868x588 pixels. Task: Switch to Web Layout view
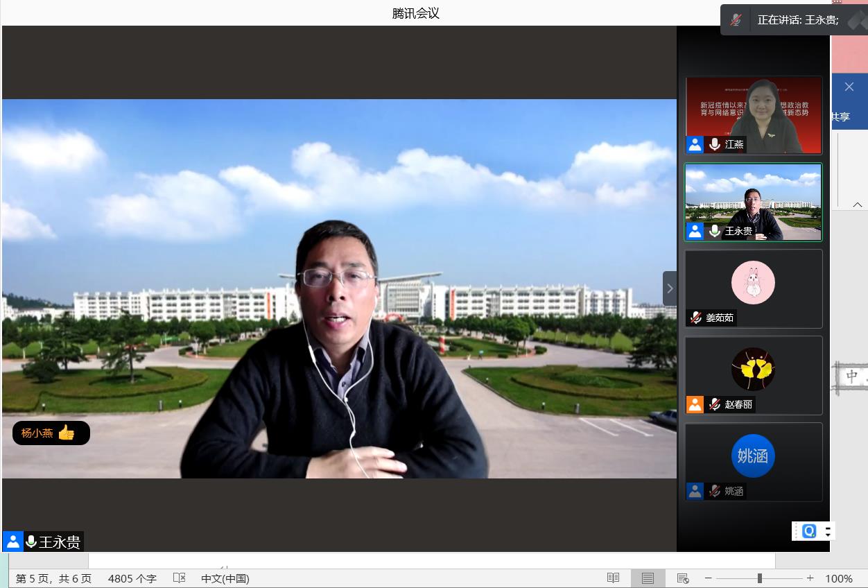[682, 578]
